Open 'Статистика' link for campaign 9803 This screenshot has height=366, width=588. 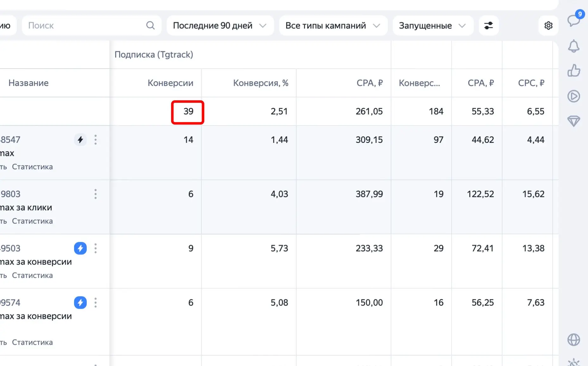click(32, 221)
